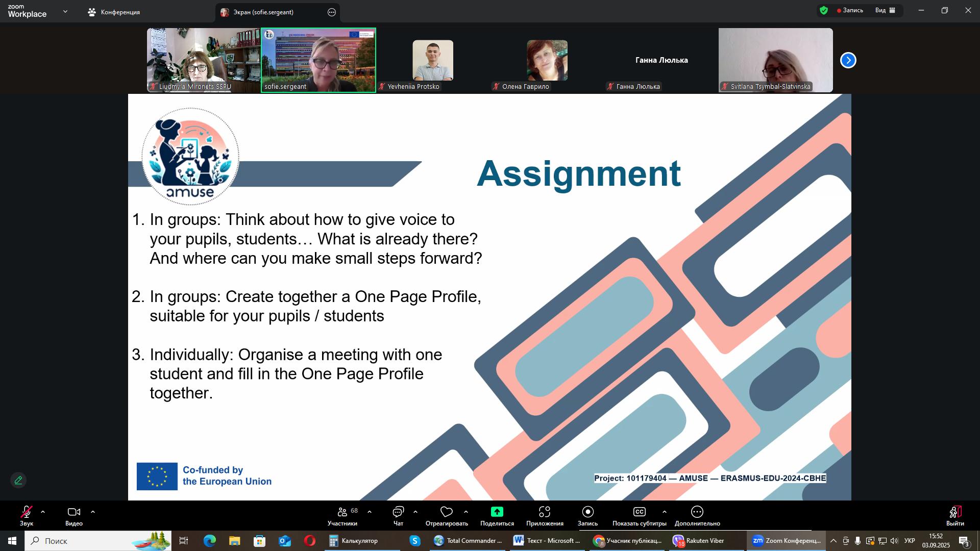Expand audio settings arrow next to microphone

click(x=43, y=512)
